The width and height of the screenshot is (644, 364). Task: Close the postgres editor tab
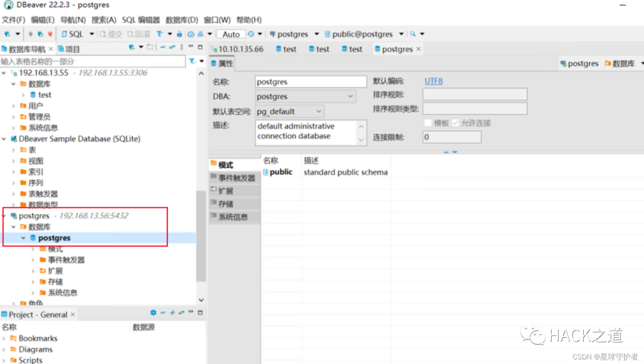419,49
